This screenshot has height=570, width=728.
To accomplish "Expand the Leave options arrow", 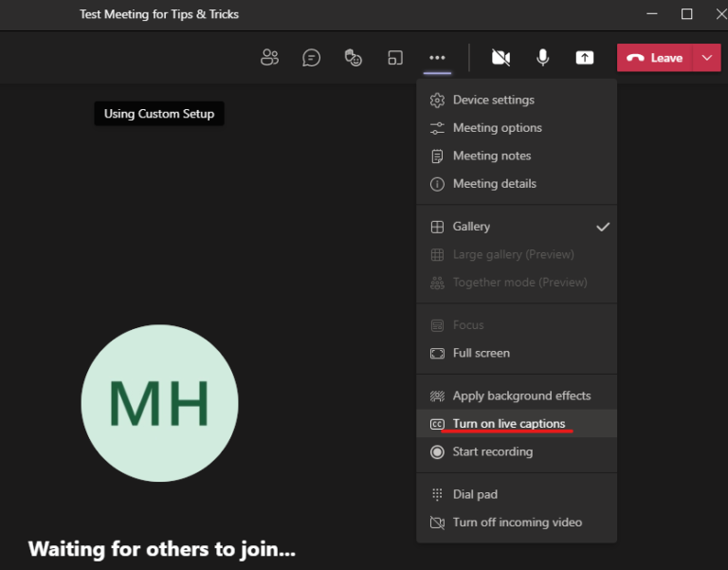I will click(706, 58).
